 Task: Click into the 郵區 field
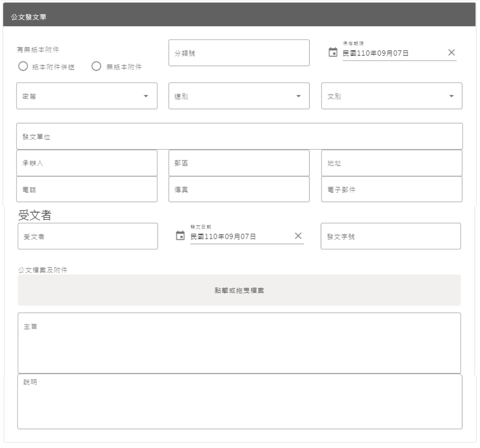coord(238,163)
